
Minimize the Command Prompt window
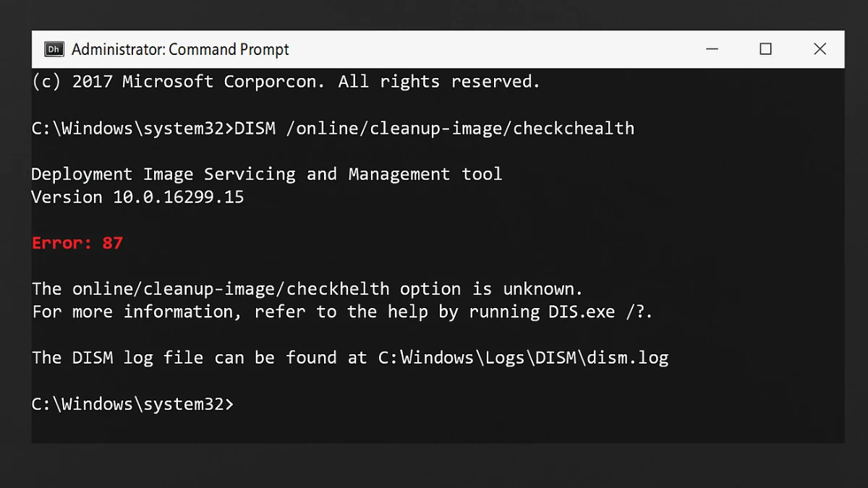pyautogui.click(x=712, y=48)
